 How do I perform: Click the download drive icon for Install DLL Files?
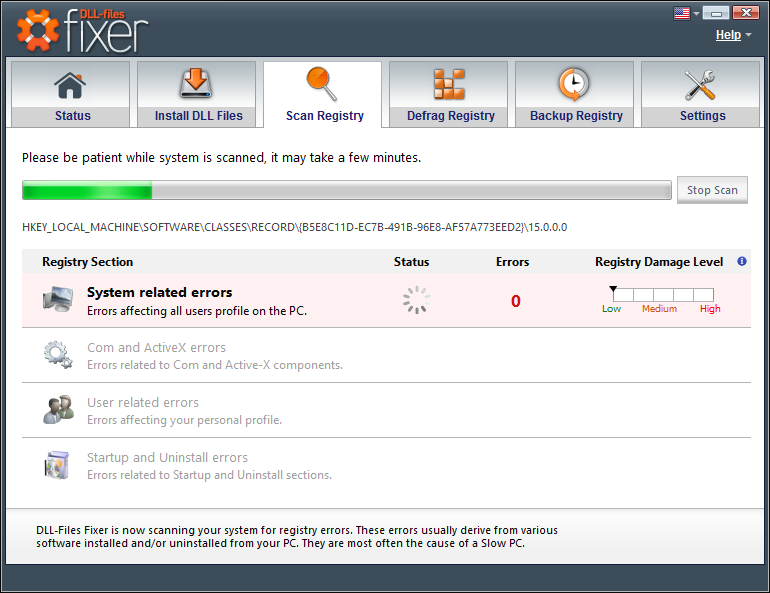(x=195, y=83)
